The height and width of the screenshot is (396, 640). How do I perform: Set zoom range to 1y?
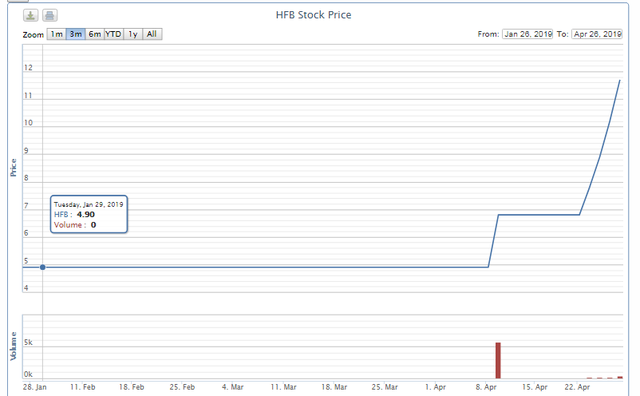click(133, 34)
